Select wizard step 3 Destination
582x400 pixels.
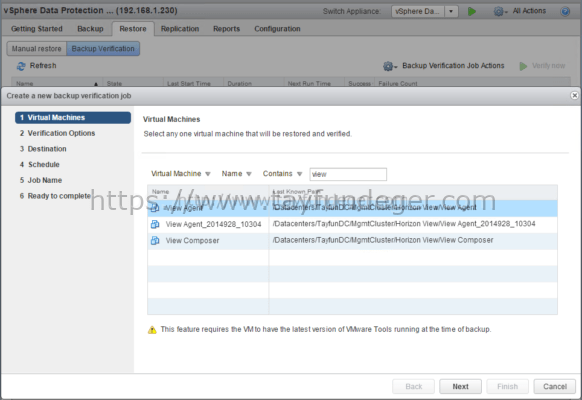point(43,149)
